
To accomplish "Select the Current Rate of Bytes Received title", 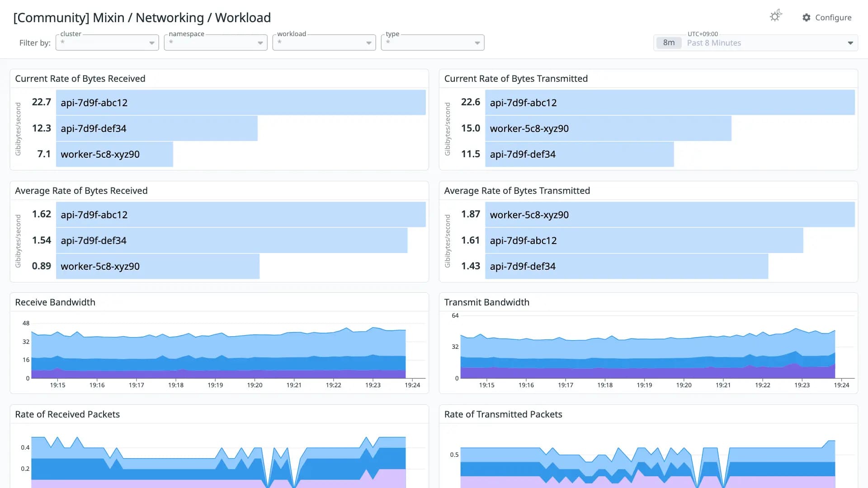I will 80,79.
